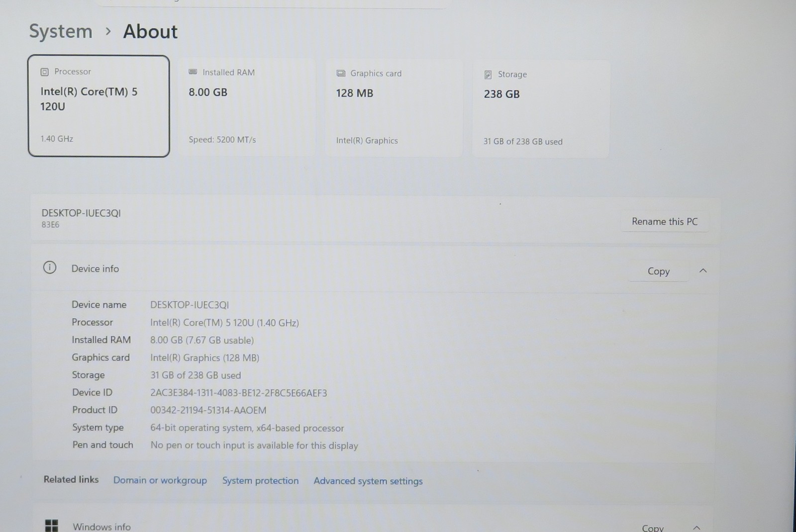The height and width of the screenshot is (532, 796).
Task: Copy Device info details
Action: click(658, 271)
